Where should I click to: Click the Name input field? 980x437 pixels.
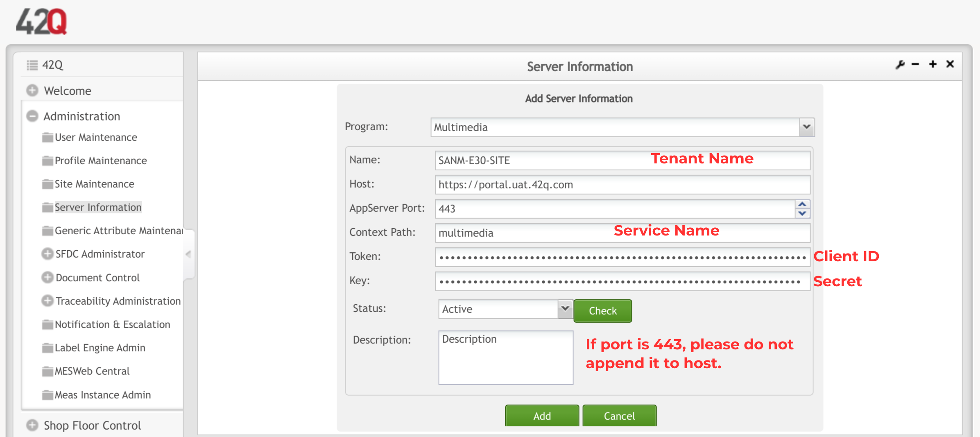coord(622,160)
